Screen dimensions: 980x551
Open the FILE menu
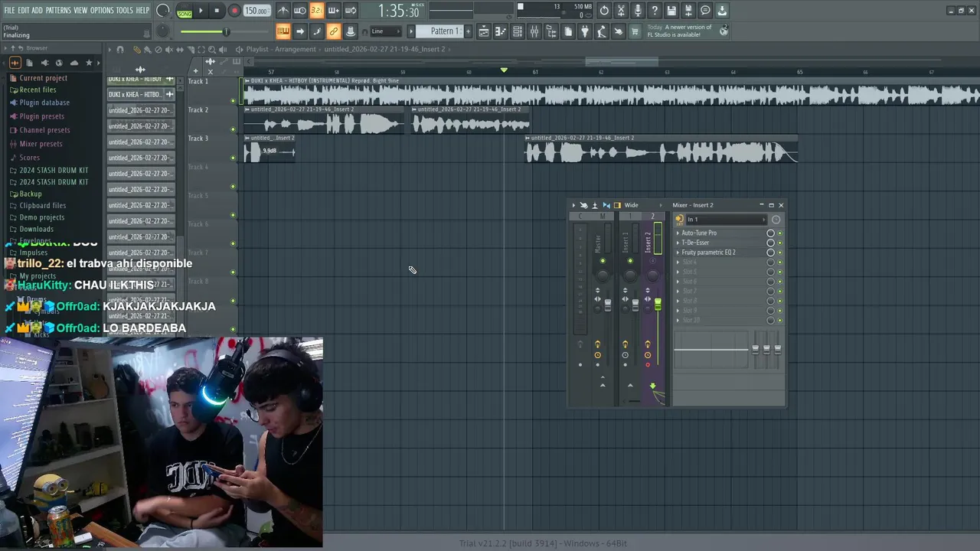tap(10, 10)
